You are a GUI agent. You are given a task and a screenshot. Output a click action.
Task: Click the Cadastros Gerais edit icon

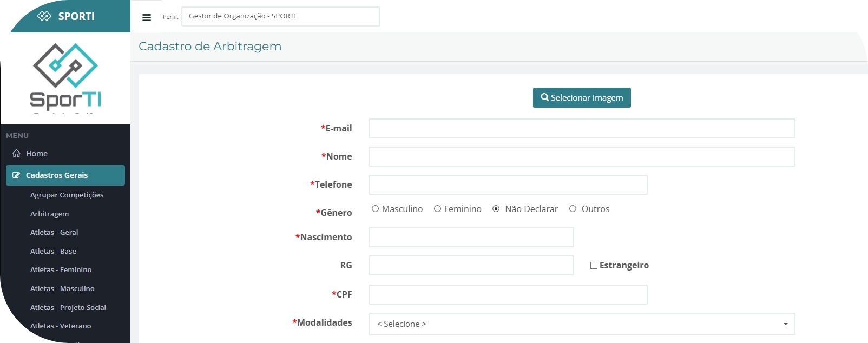[16, 175]
